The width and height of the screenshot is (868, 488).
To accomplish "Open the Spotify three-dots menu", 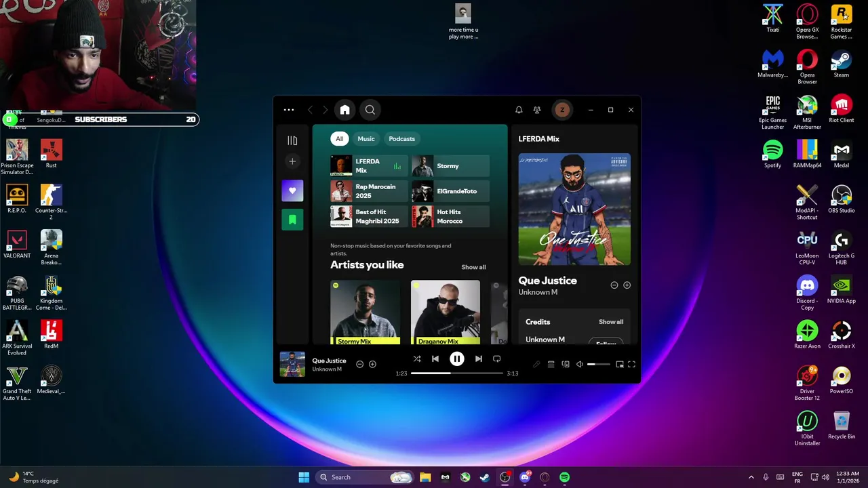I will 289,110.
